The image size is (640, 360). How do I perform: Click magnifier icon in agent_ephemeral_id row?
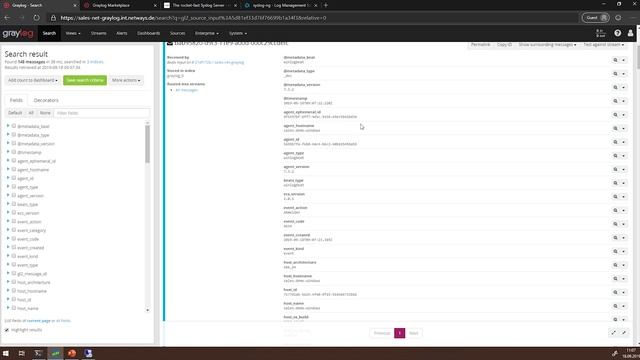615,115
